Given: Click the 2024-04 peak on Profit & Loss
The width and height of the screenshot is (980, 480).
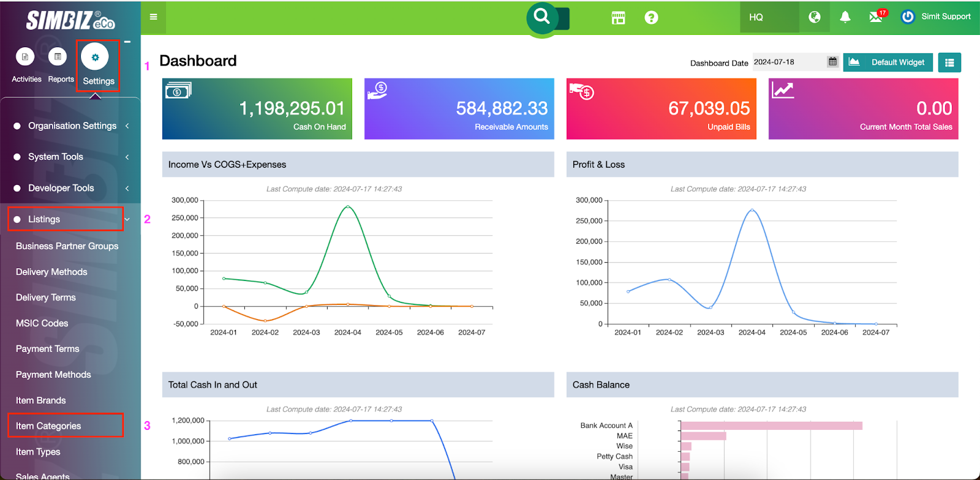Looking at the screenshot, I should [752, 210].
